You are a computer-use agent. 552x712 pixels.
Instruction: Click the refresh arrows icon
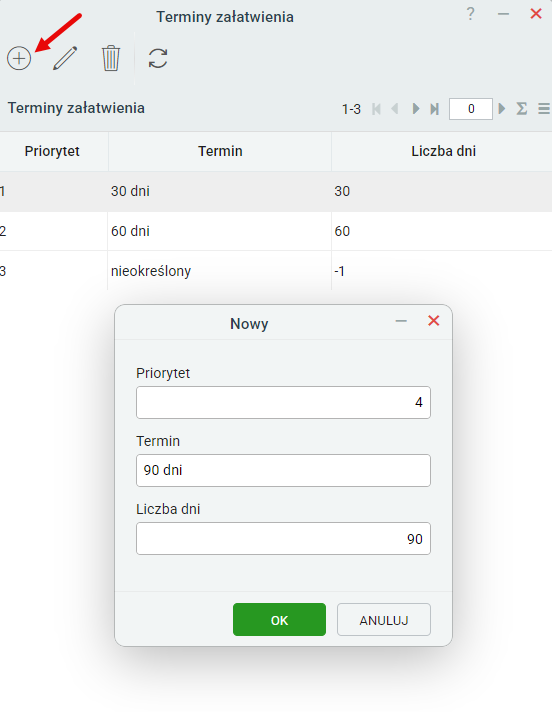(158, 58)
